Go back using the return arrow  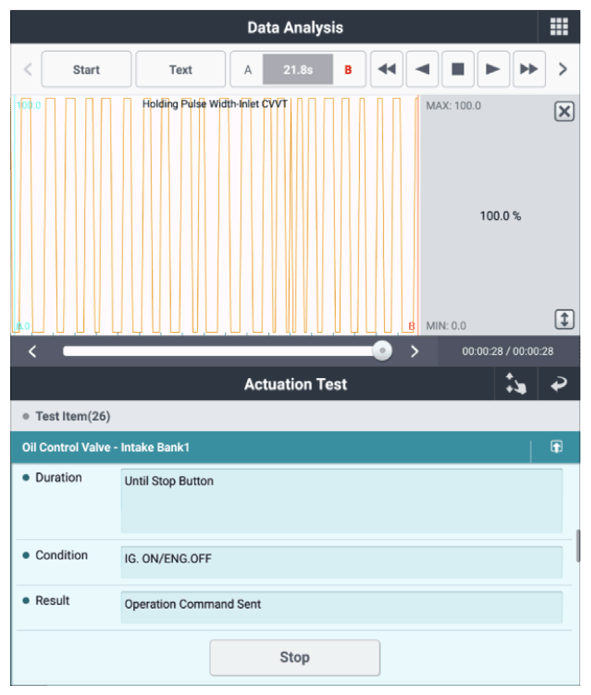point(559,384)
